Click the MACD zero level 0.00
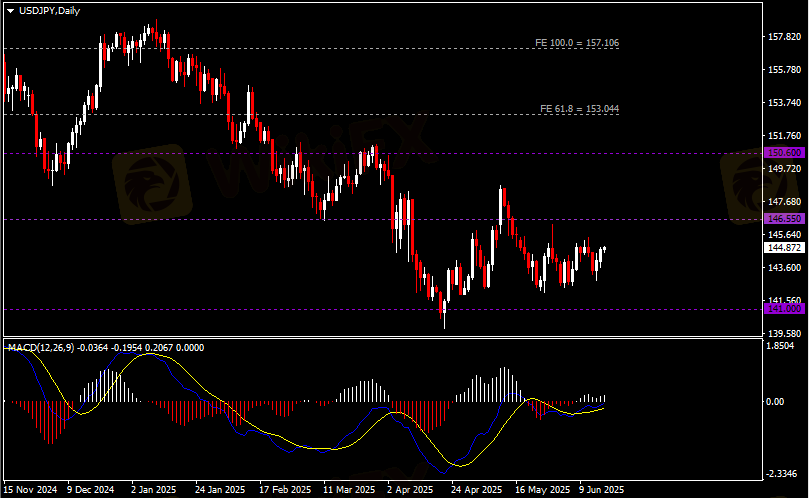Image resolution: width=809 pixels, height=498 pixels. pyautogui.click(x=775, y=401)
